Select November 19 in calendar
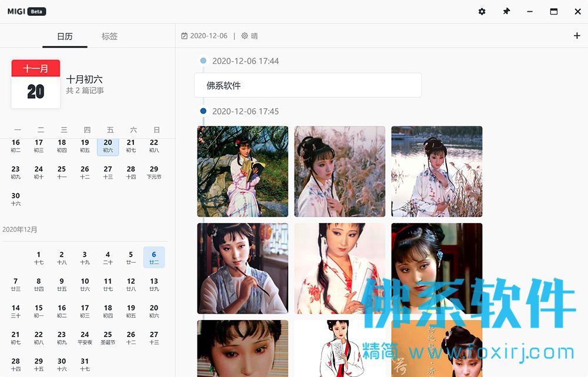This screenshot has width=588, height=377. click(x=85, y=146)
